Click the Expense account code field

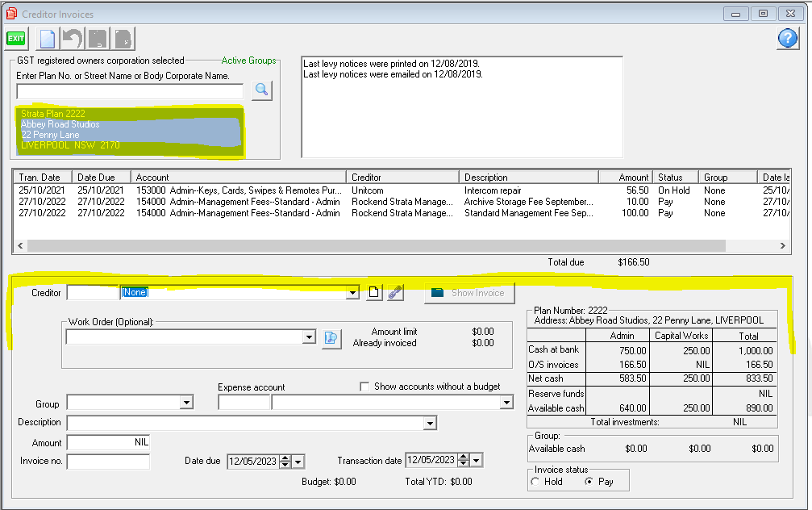[x=244, y=402]
